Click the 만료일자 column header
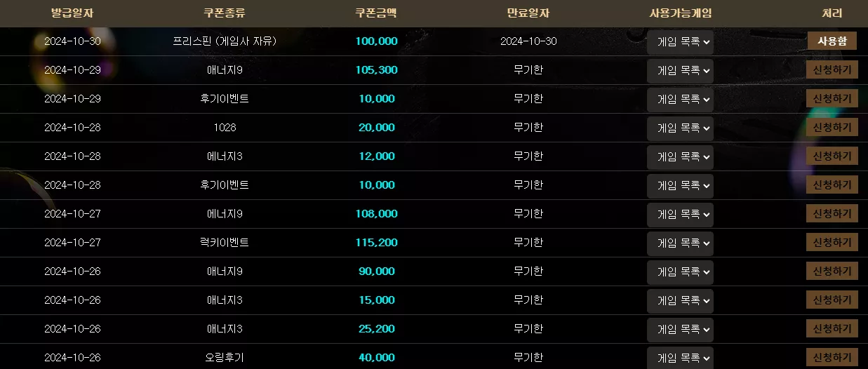 [528, 13]
